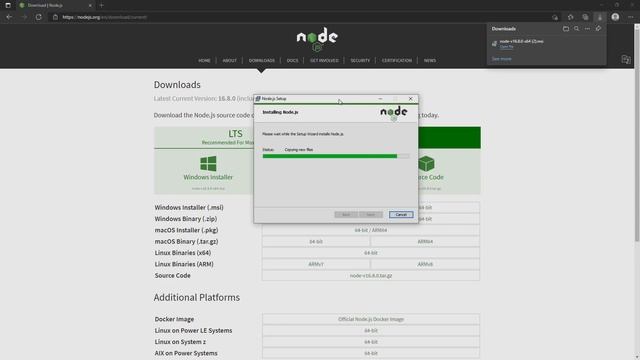Open the ABOUT nav item

point(229,60)
